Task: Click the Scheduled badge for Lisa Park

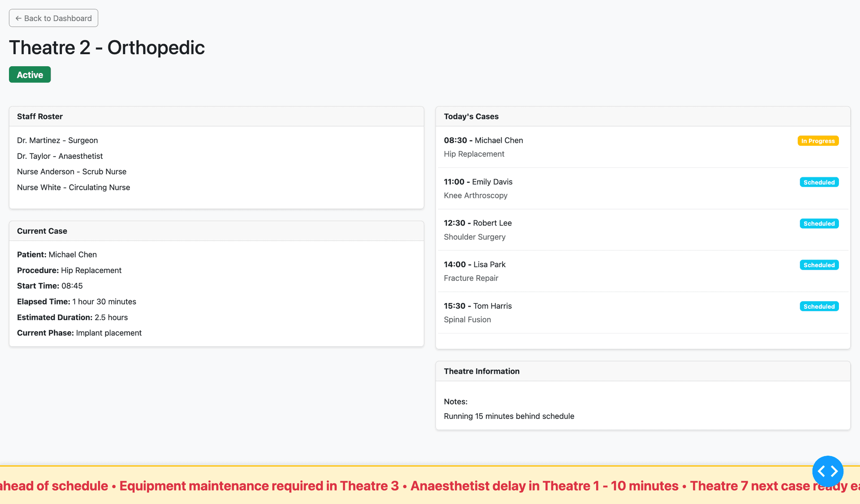Action: point(819,265)
